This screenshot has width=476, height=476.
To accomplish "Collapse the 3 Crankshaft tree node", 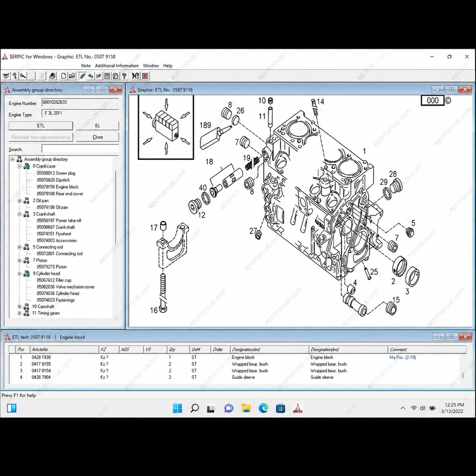I will [20, 214].
